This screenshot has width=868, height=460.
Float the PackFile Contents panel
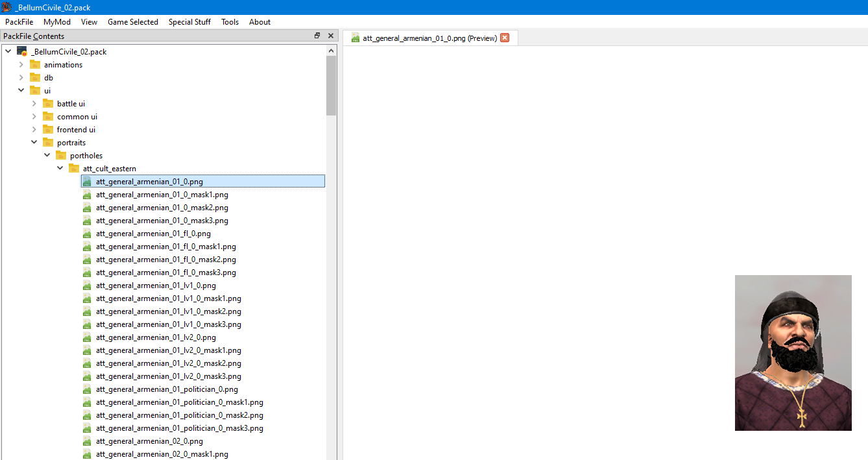coord(317,36)
